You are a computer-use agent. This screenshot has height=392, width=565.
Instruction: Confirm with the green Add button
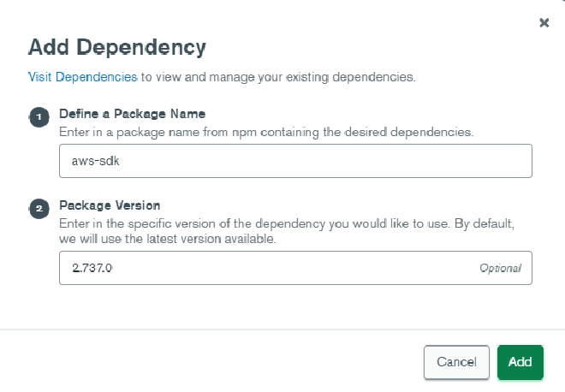(x=520, y=362)
